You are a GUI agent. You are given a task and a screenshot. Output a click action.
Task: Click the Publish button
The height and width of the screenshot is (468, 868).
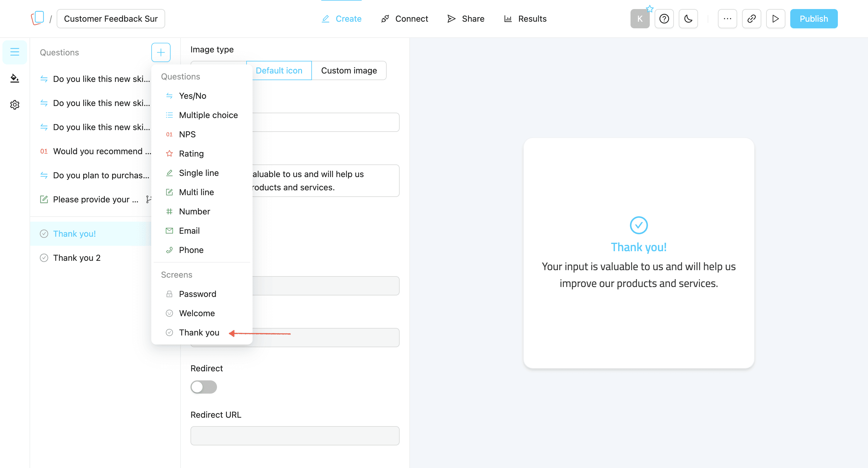point(813,19)
